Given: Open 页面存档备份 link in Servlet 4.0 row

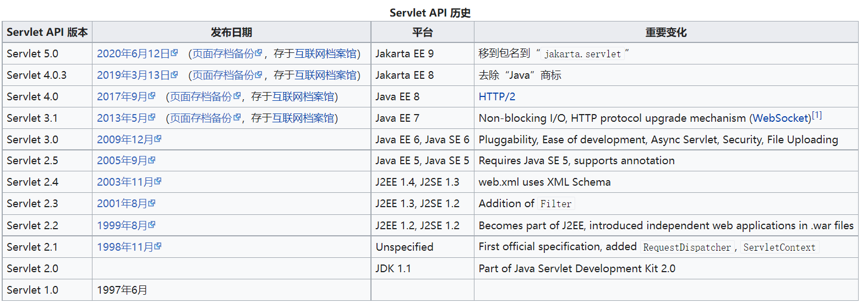Looking at the screenshot, I should point(200,97).
